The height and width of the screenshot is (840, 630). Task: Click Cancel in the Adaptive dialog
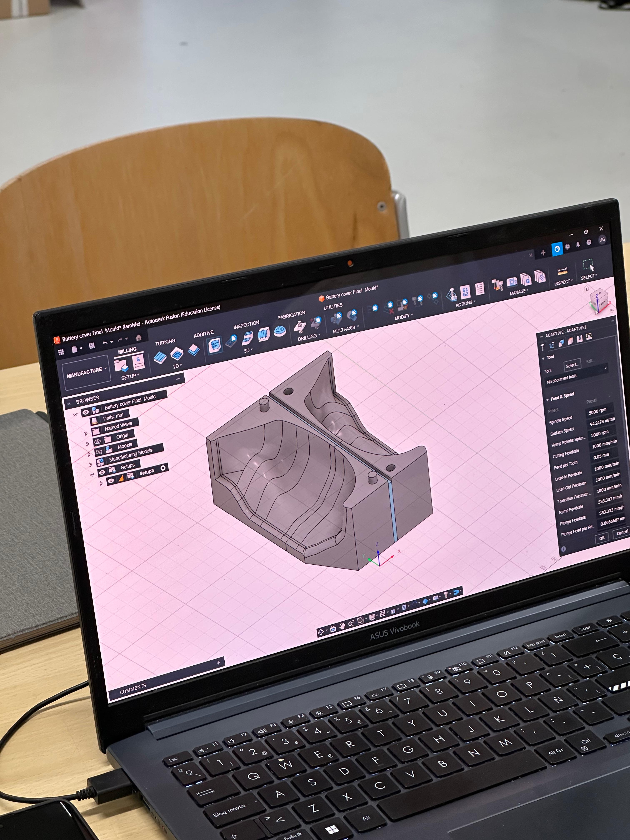point(622,532)
